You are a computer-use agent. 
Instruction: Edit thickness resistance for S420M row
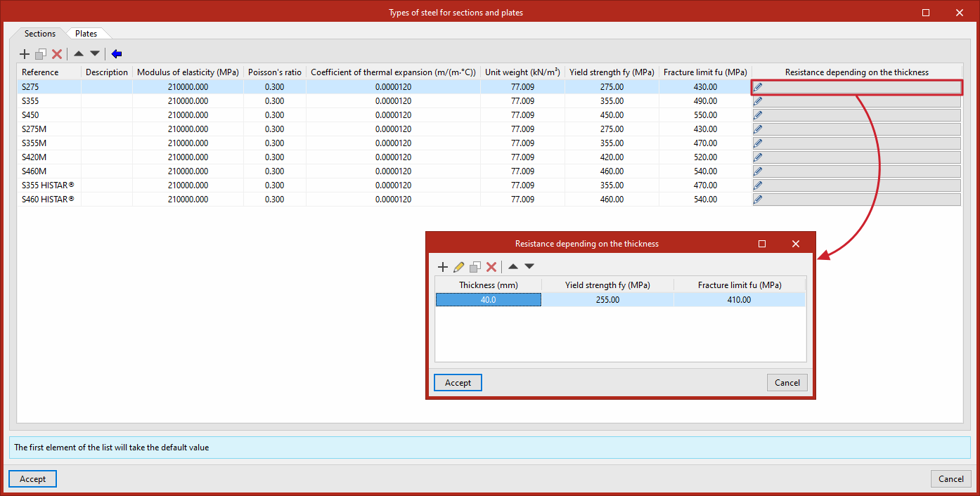point(856,157)
